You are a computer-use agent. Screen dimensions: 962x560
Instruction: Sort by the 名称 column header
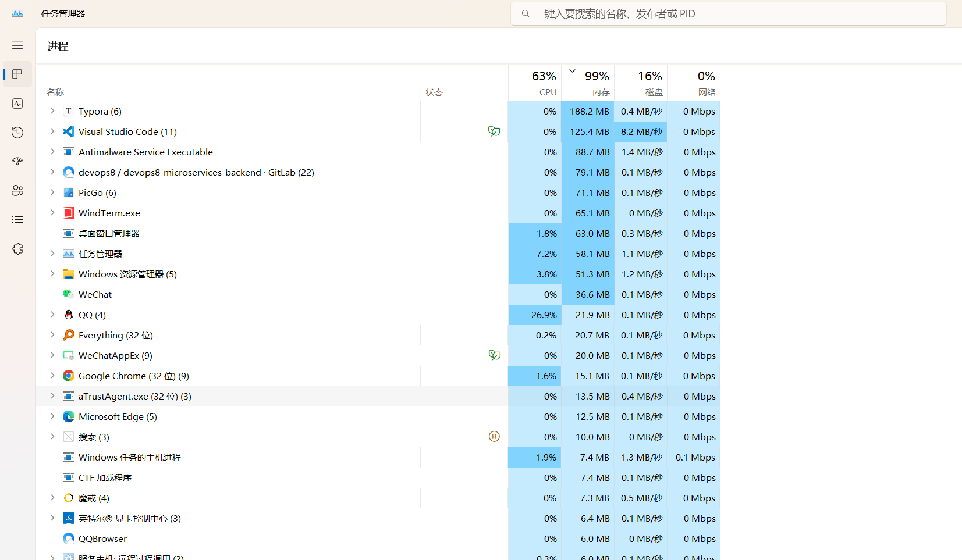click(x=228, y=83)
